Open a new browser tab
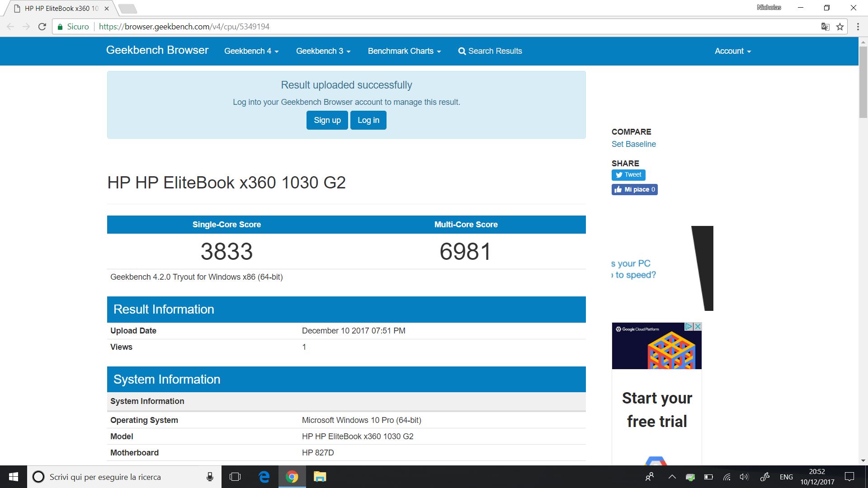The image size is (868, 488). click(128, 9)
